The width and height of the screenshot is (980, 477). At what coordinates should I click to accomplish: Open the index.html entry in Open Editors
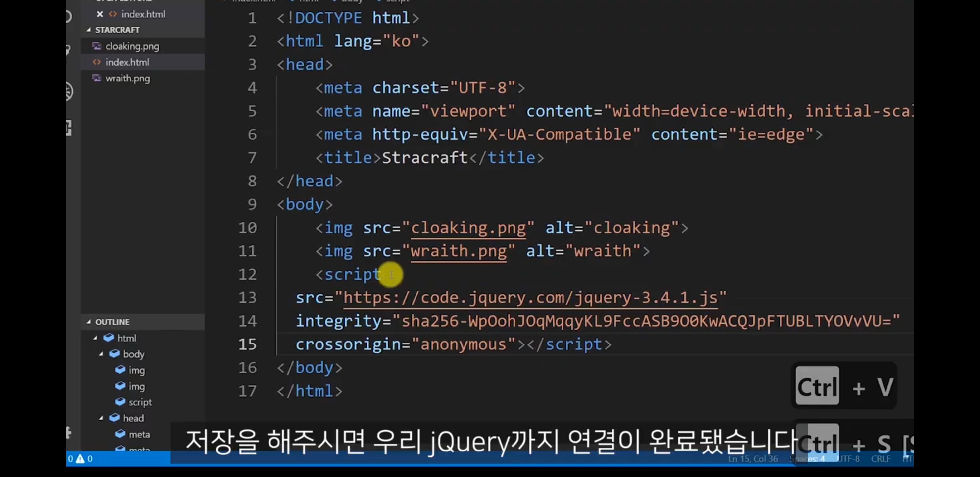pyautogui.click(x=143, y=14)
